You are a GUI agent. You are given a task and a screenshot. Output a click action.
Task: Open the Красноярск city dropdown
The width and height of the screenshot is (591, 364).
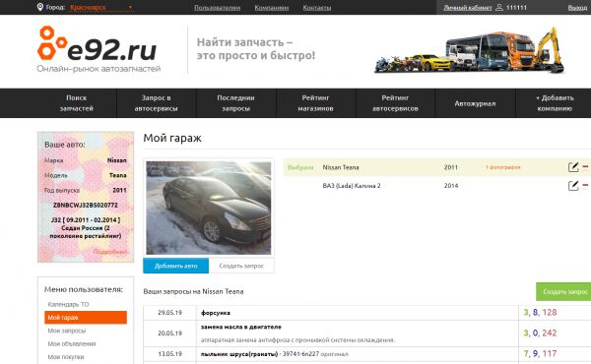point(101,7)
